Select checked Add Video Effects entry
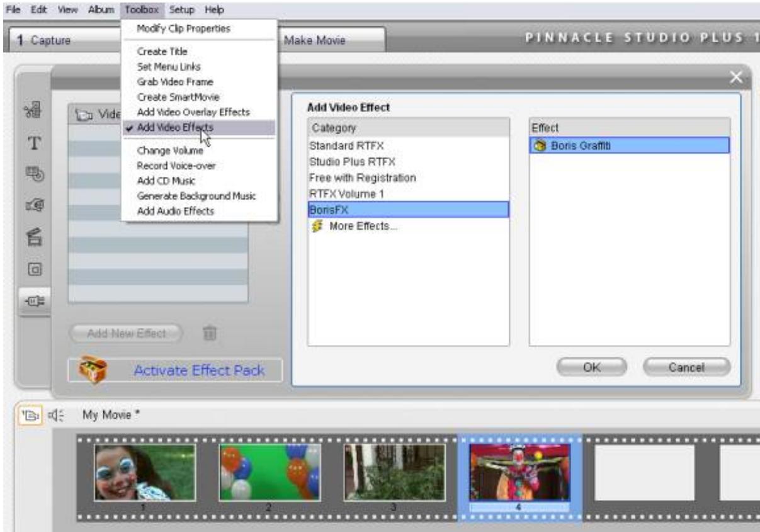Screen dimensions: 760x532 [198, 128]
